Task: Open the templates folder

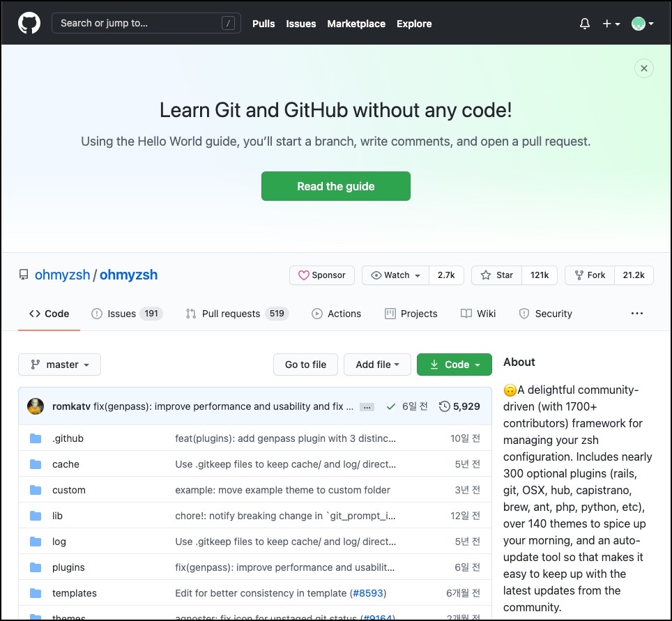Action: click(74, 593)
